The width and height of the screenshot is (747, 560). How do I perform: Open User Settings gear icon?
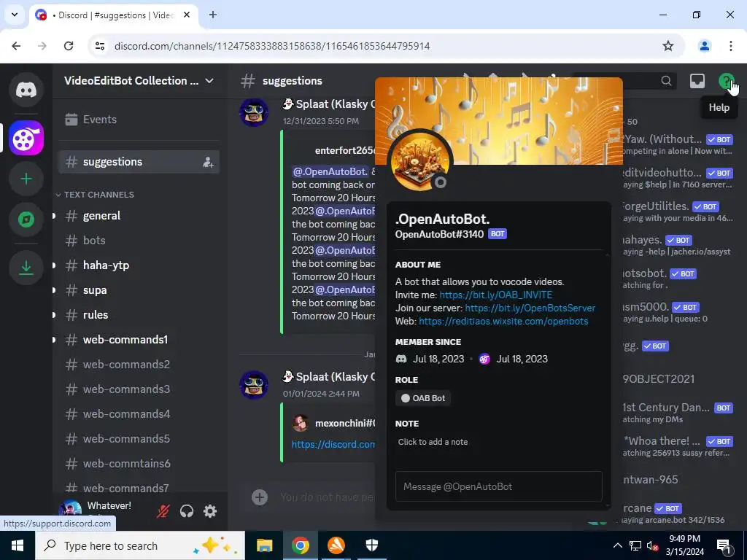(210, 511)
